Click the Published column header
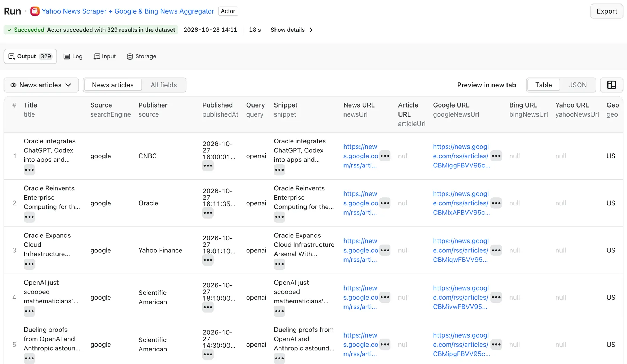 217,105
